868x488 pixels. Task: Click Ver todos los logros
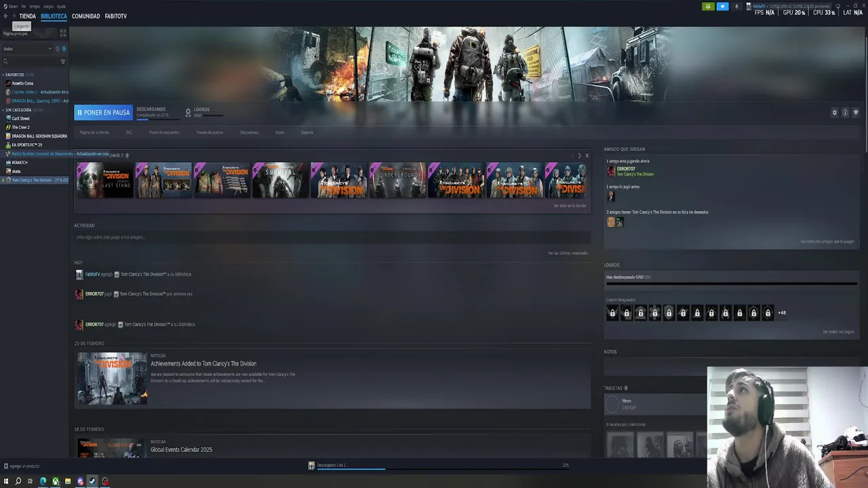[x=838, y=332]
